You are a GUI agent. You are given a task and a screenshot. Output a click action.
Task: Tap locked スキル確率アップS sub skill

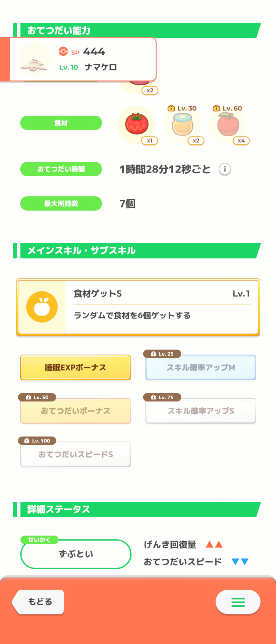click(201, 411)
